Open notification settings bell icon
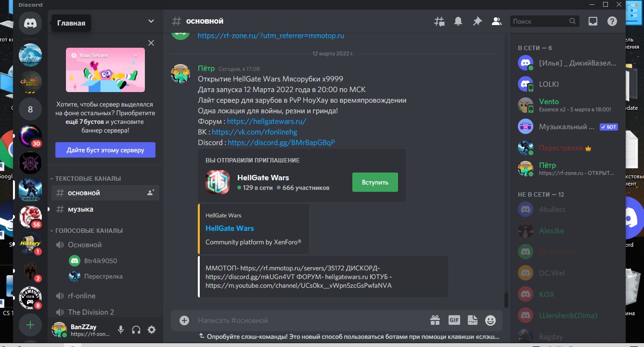Screen dimensions: 644x347 pyautogui.click(x=458, y=21)
